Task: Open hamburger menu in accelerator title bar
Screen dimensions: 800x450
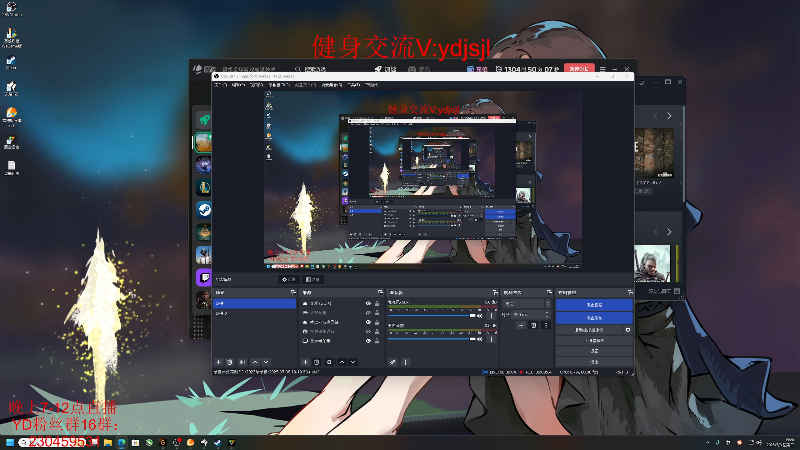Action: [x=603, y=68]
